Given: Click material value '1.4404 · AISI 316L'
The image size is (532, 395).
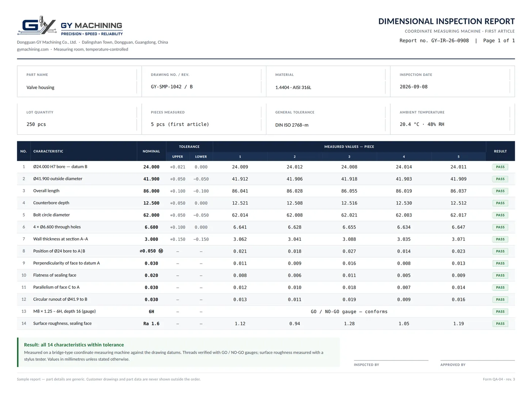Looking at the screenshot, I should point(293,87).
